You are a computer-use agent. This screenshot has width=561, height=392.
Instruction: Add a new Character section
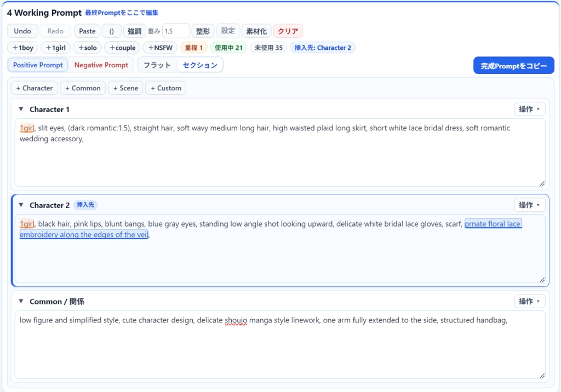35,88
